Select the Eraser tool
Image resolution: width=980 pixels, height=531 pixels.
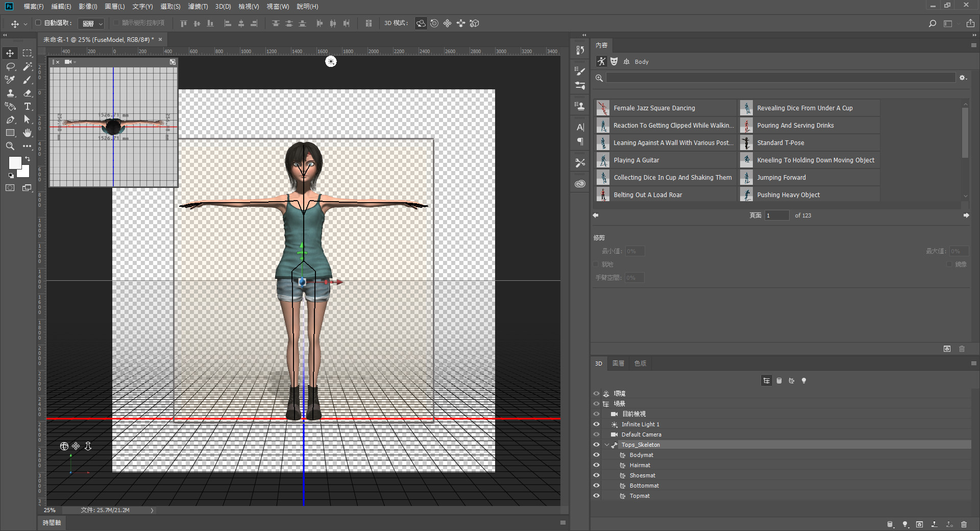click(28, 93)
